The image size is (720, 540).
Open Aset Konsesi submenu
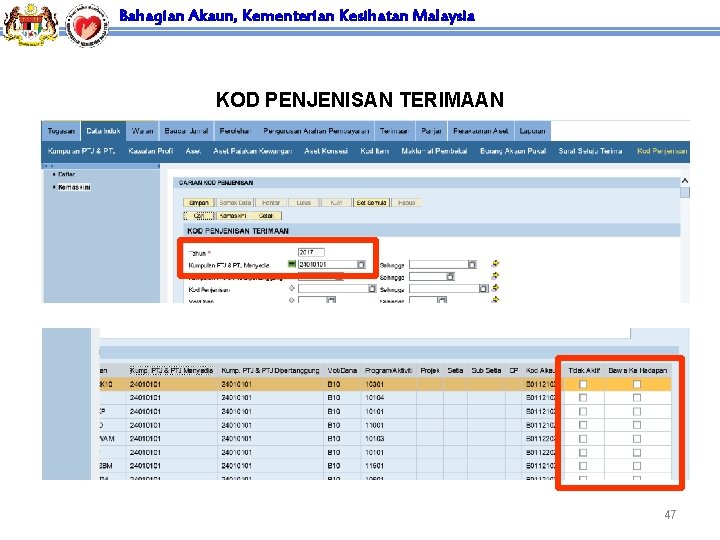326,151
